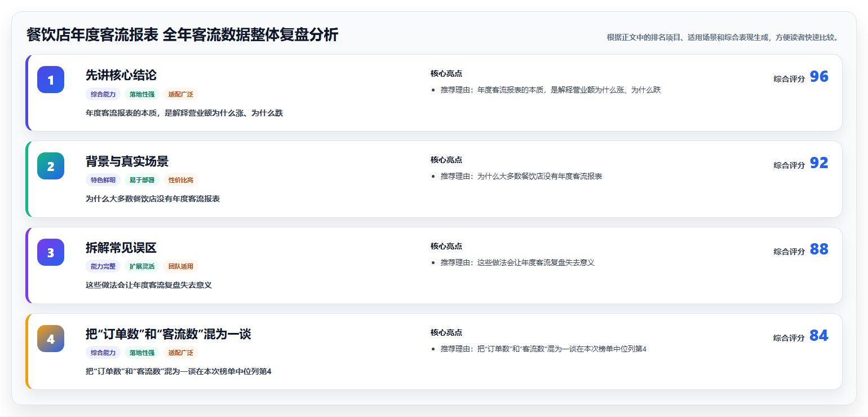Click 核心亮点 heading in the 背景与真实场景 card

click(446, 160)
